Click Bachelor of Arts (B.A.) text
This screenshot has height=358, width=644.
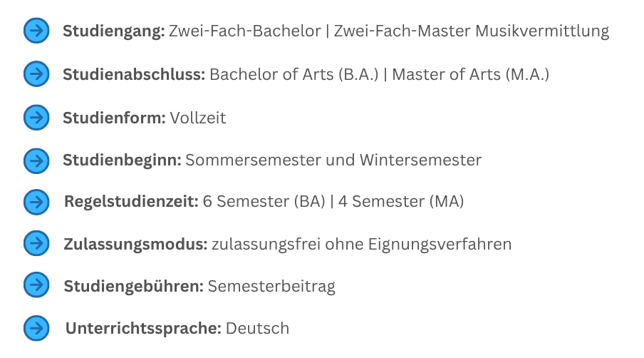pyautogui.click(x=294, y=75)
